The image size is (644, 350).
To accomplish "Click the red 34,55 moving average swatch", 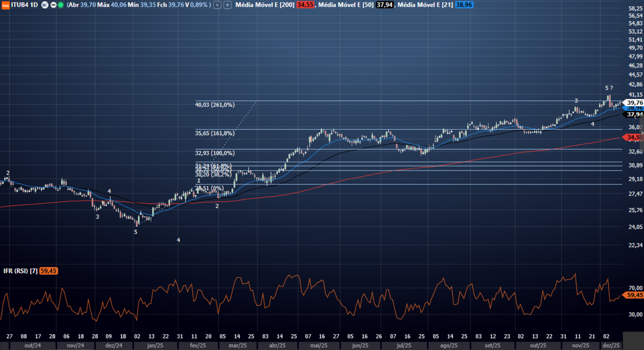I will click(x=305, y=5).
